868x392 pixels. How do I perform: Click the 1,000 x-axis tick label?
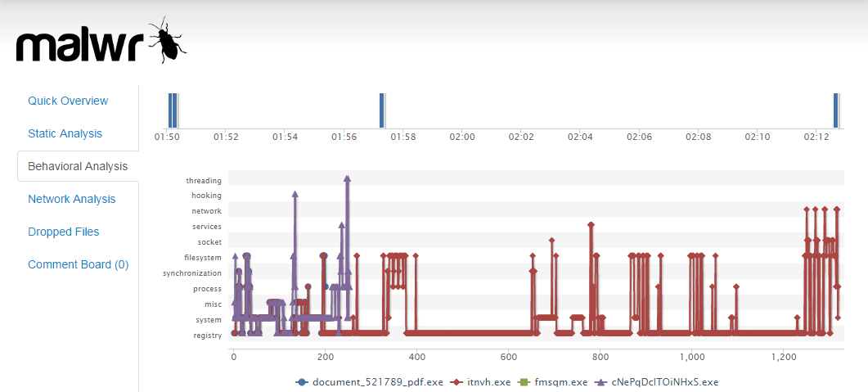692,358
